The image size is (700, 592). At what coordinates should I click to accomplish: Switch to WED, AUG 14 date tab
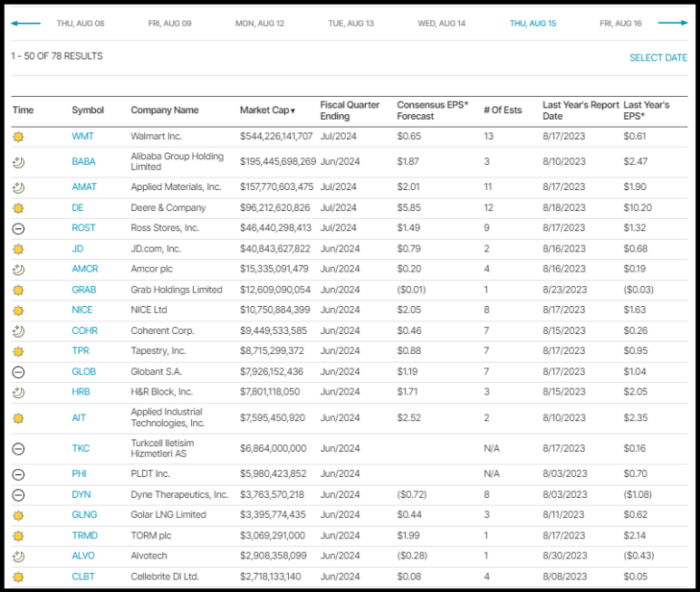tap(442, 24)
